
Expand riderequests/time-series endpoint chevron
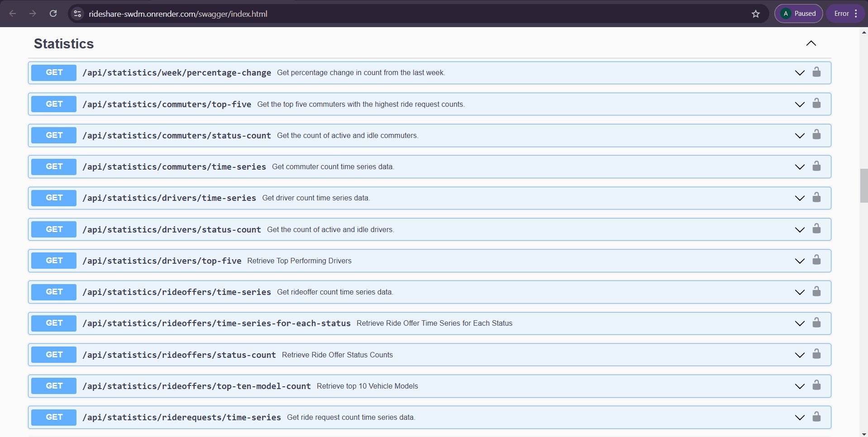click(x=800, y=418)
